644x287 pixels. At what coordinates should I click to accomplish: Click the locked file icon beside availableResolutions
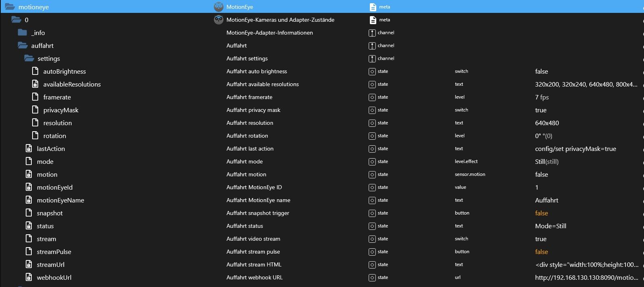35,84
